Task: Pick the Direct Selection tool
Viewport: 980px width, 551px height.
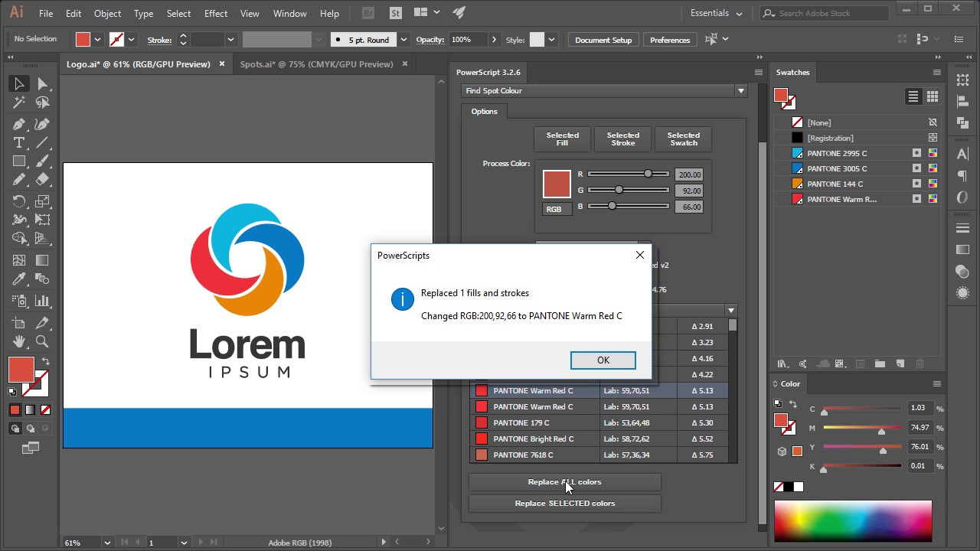Action: pyautogui.click(x=43, y=84)
